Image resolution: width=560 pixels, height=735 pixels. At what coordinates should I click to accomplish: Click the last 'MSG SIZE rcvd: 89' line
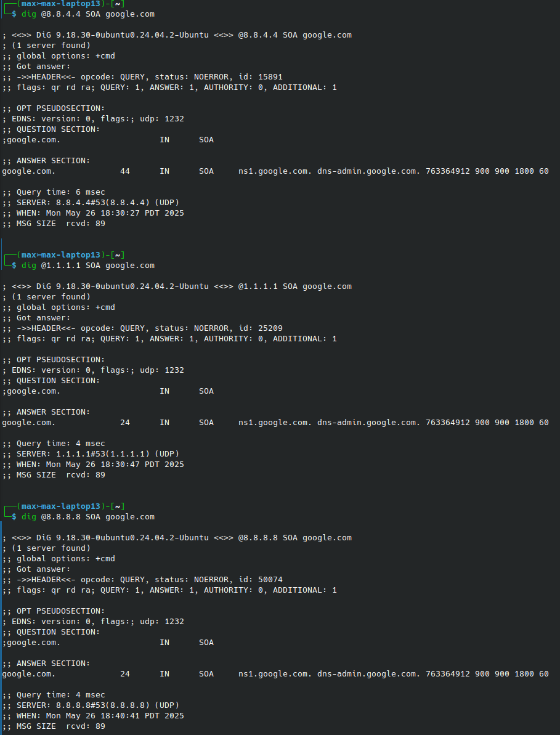[x=54, y=726]
